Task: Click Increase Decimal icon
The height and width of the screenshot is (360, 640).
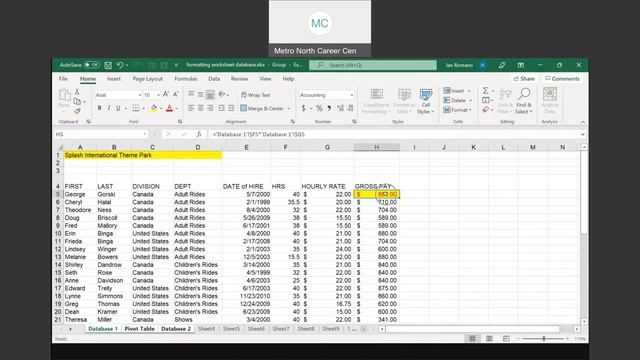Action: point(340,108)
